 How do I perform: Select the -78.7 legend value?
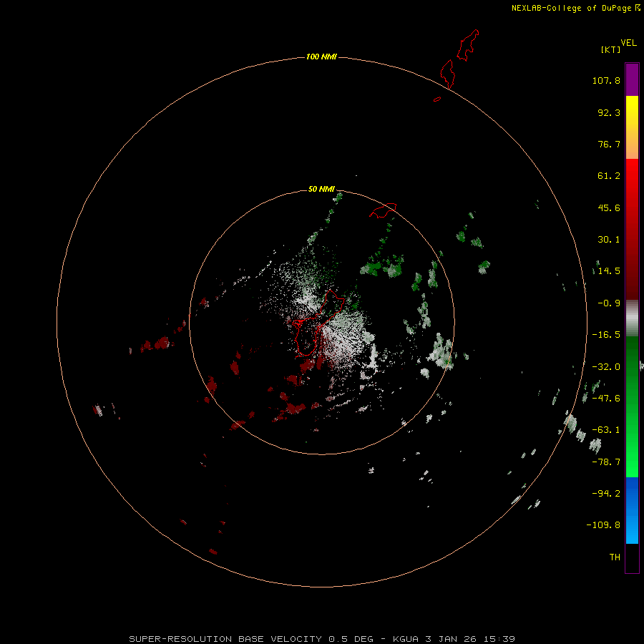pos(606,462)
